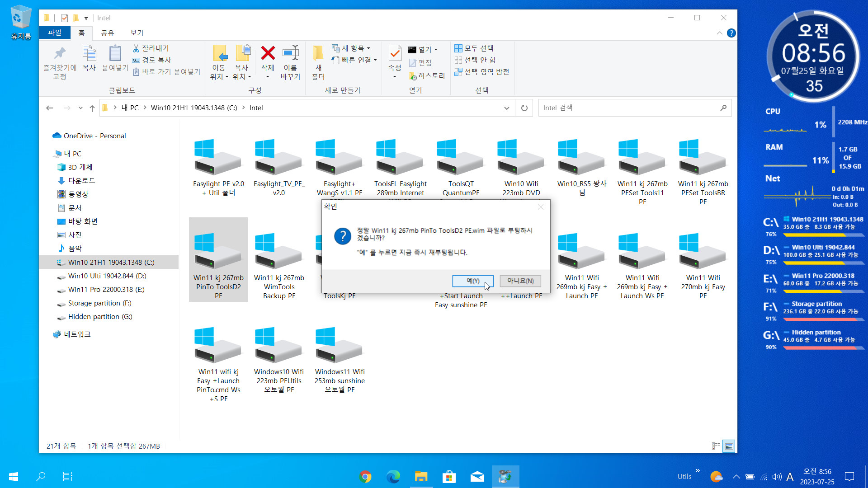Click the 잘라내기 cut command

click(151, 48)
